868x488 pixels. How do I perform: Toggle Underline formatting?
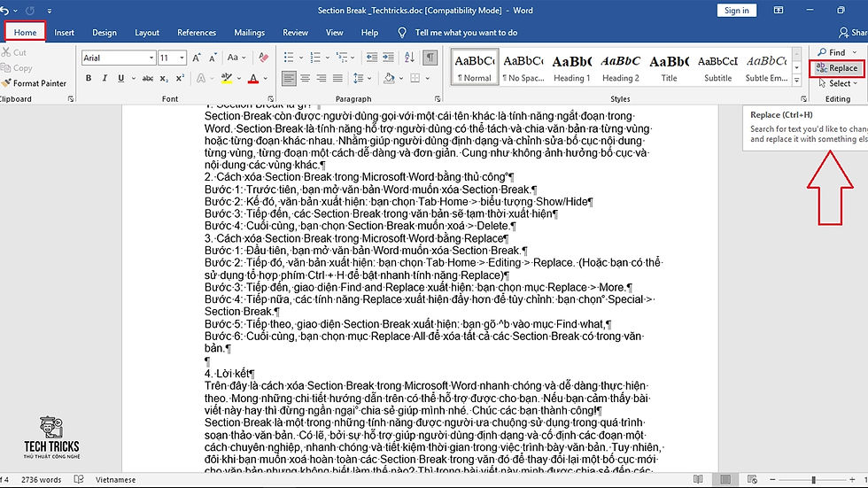click(x=120, y=79)
